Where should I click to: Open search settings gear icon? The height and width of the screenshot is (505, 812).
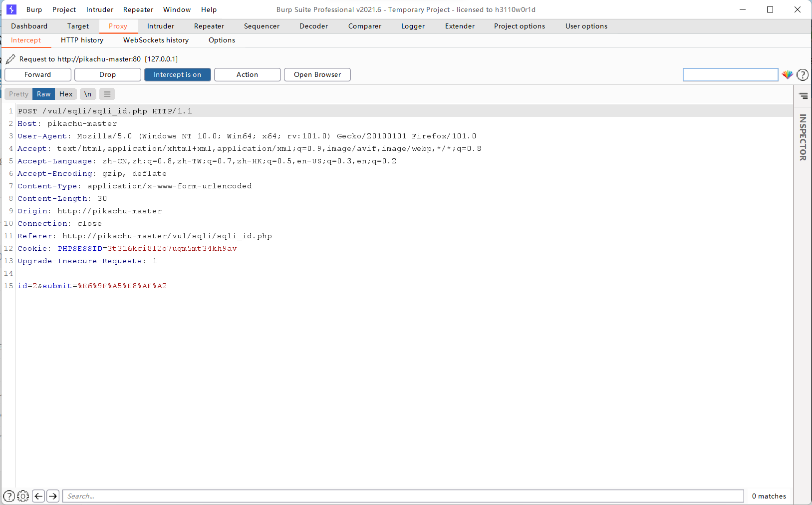23,496
